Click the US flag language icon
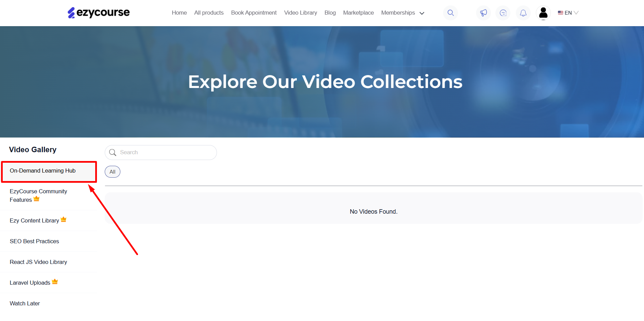Screen dimensions: 644x321 pos(560,13)
